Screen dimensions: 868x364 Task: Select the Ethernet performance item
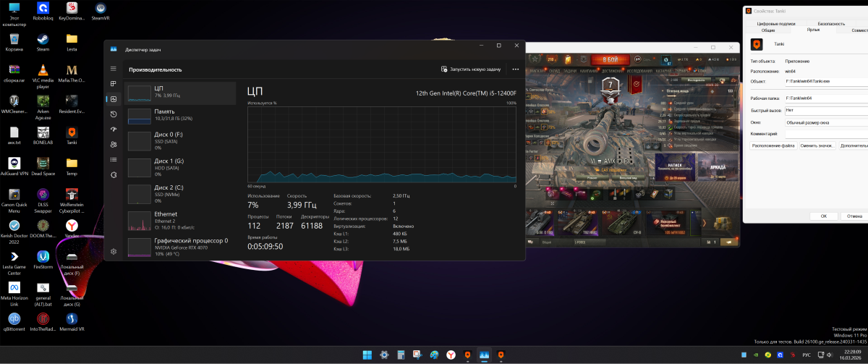pos(180,220)
